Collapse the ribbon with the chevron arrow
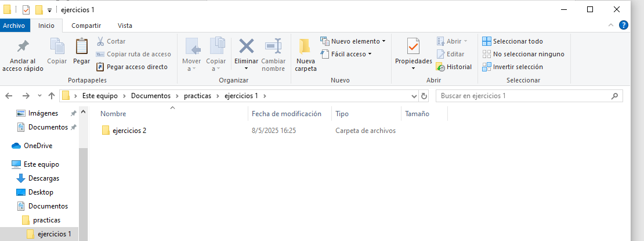The width and height of the screenshot is (644, 241). pos(610,26)
